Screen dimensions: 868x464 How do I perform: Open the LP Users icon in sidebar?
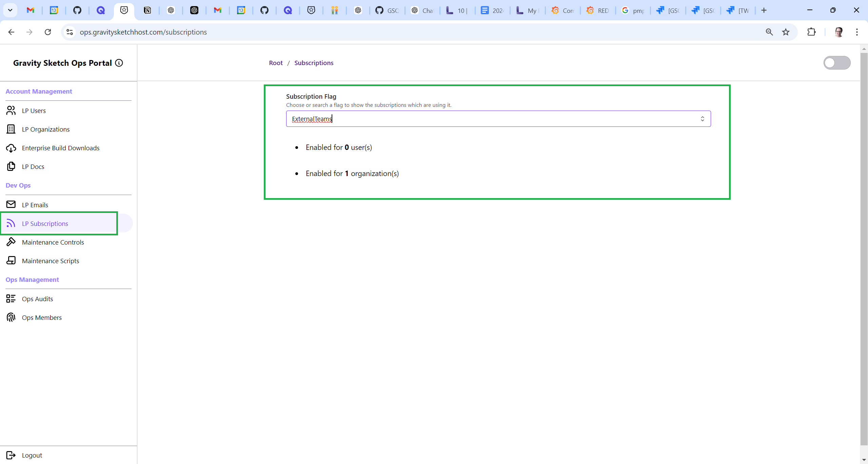coord(11,111)
